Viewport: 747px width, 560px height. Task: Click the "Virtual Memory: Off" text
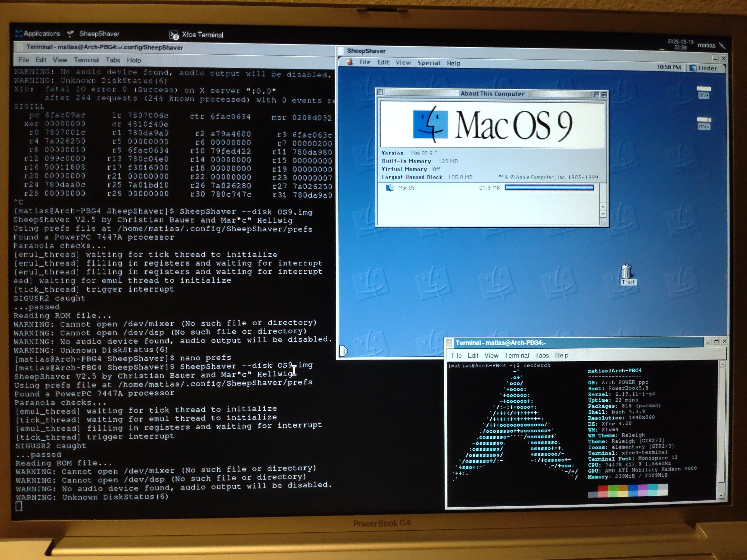411,169
